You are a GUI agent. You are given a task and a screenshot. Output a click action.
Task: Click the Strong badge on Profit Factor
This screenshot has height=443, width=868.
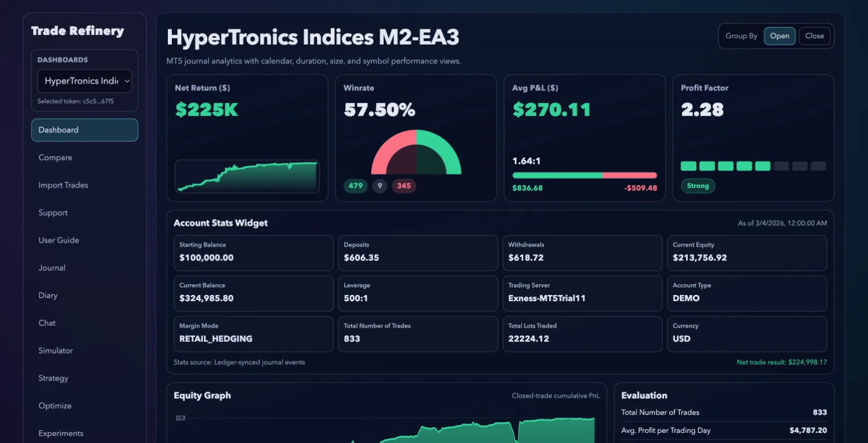698,185
